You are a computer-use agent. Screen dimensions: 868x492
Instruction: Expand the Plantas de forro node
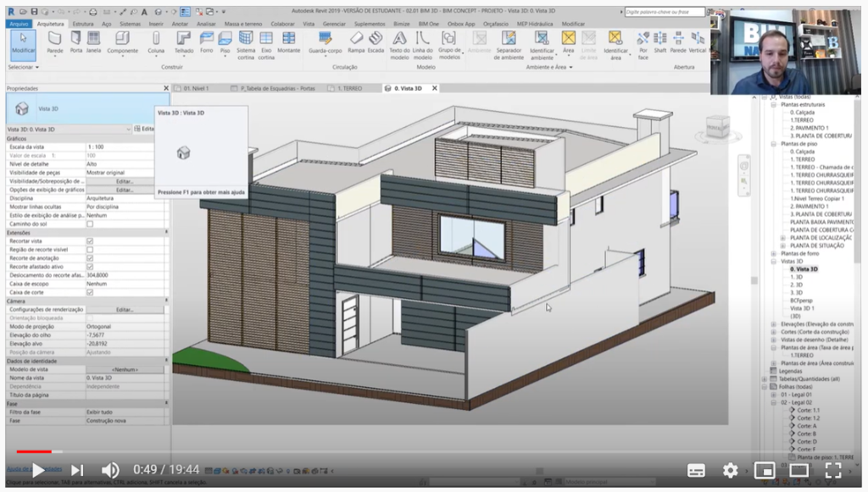[774, 253]
